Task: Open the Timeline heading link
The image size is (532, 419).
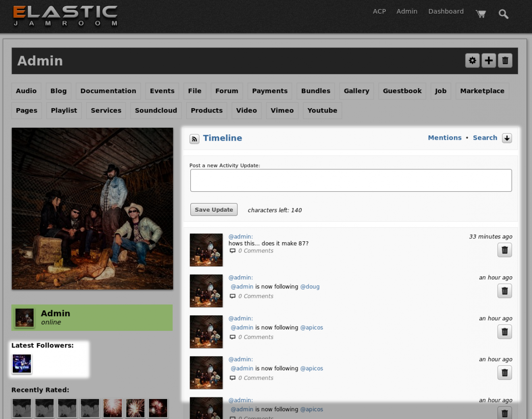Action: click(x=222, y=138)
